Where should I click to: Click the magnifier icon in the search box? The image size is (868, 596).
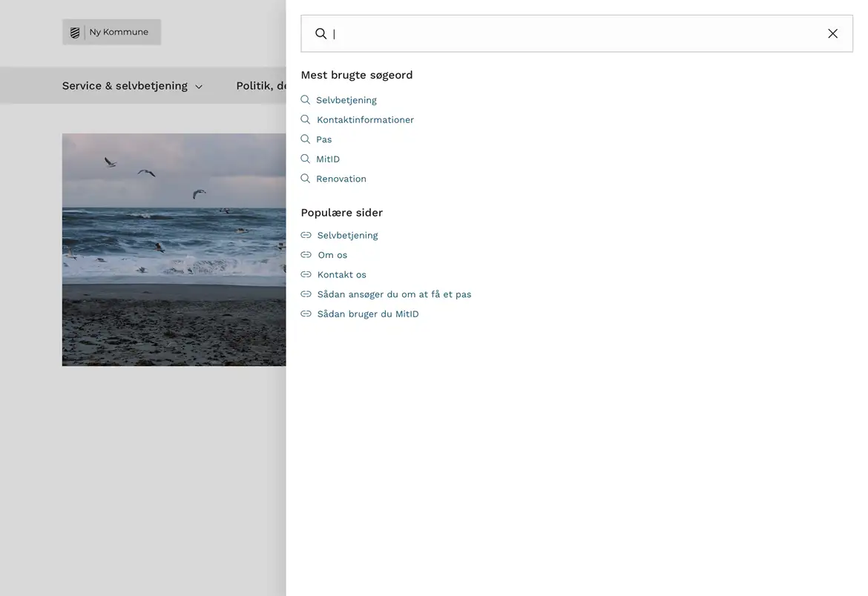tap(320, 34)
